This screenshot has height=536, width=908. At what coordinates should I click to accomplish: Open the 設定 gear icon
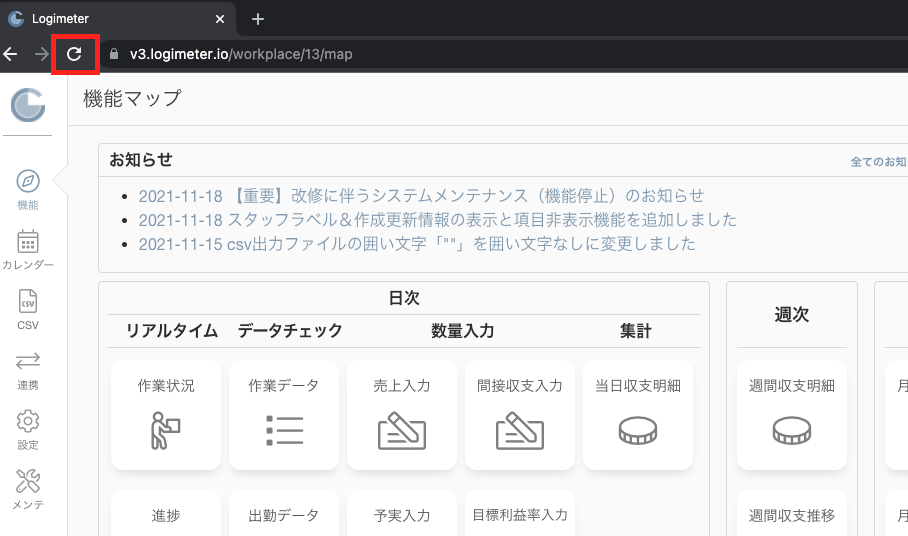click(28, 421)
